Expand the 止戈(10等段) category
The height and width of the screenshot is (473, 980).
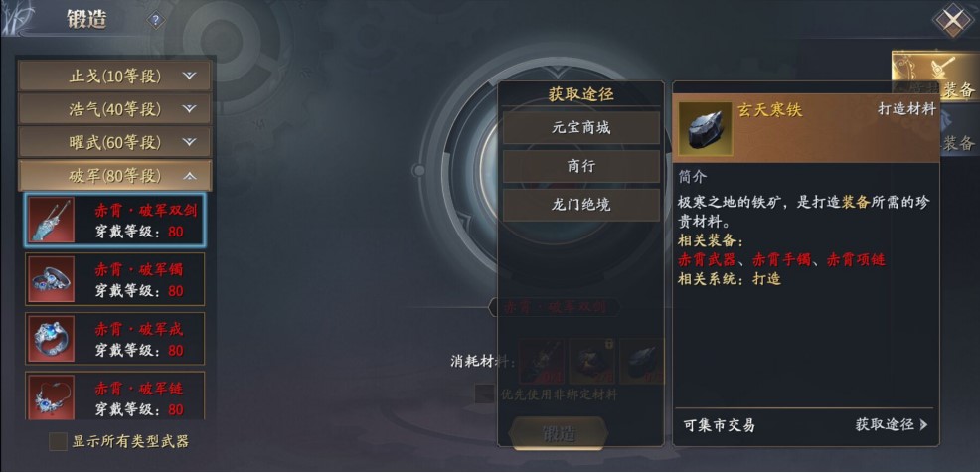coord(115,77)
